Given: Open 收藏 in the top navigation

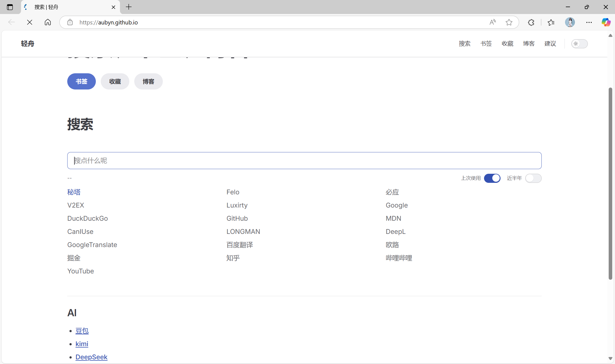Looking at the screenshot, I should pos(507,44).
